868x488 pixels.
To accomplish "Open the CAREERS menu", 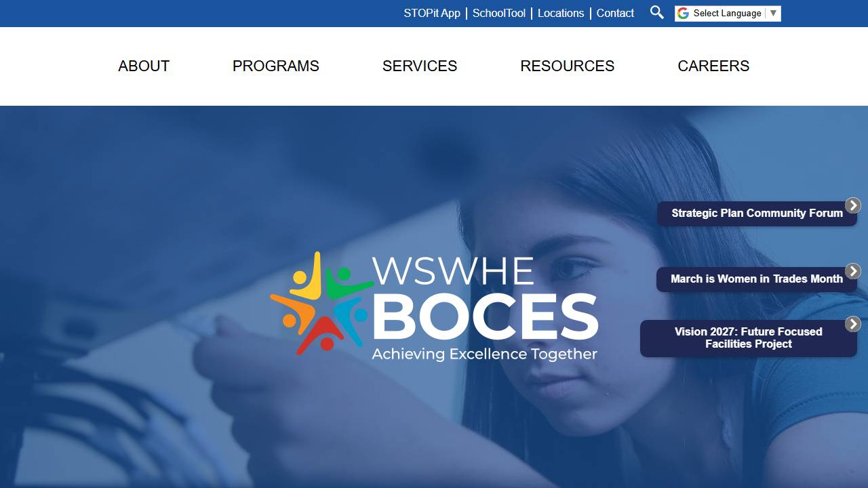I will coord(713,66).
